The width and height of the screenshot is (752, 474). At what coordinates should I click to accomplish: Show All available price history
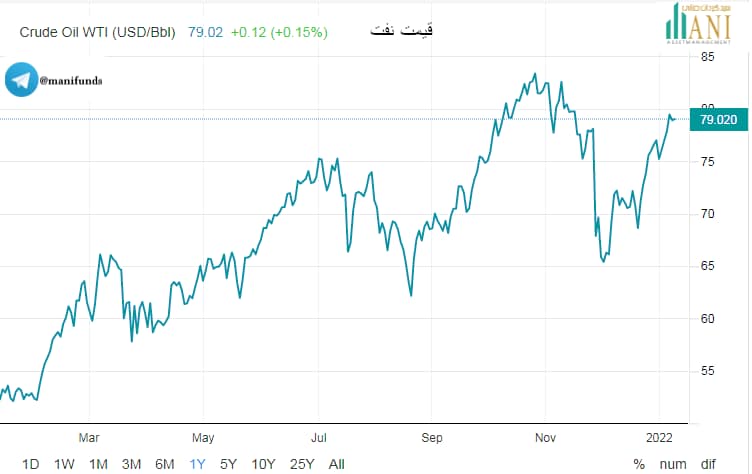coord(337,464)
